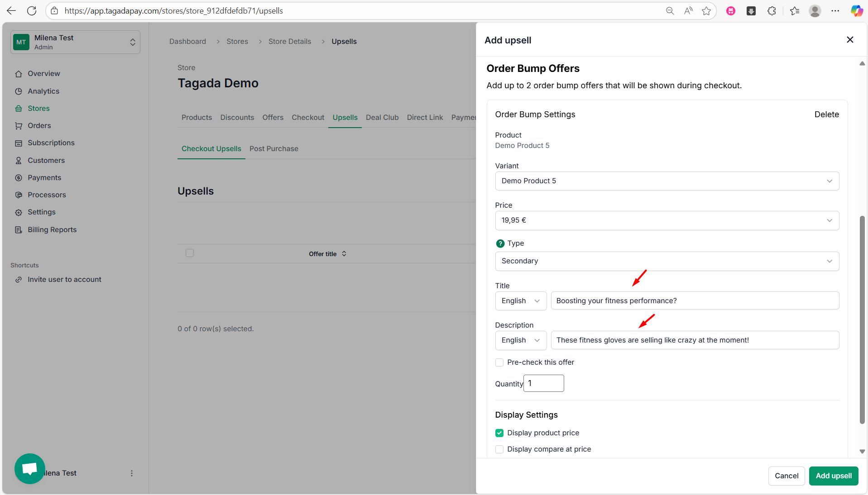Viewport: 868px width, 495px height.
Task: Click the Orders cart icon
Action: pos(19,126)
